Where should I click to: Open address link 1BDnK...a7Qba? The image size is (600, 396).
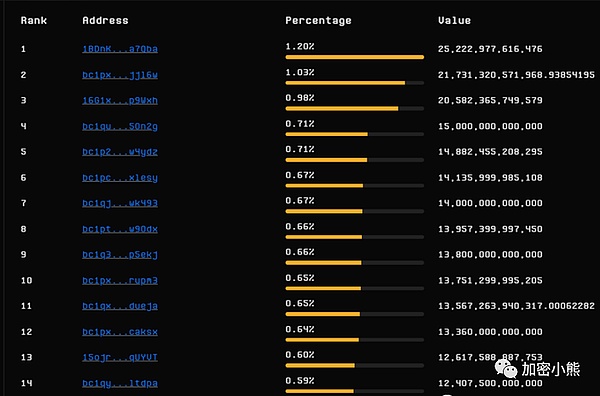pyautogui.click(x=120, y=49)
